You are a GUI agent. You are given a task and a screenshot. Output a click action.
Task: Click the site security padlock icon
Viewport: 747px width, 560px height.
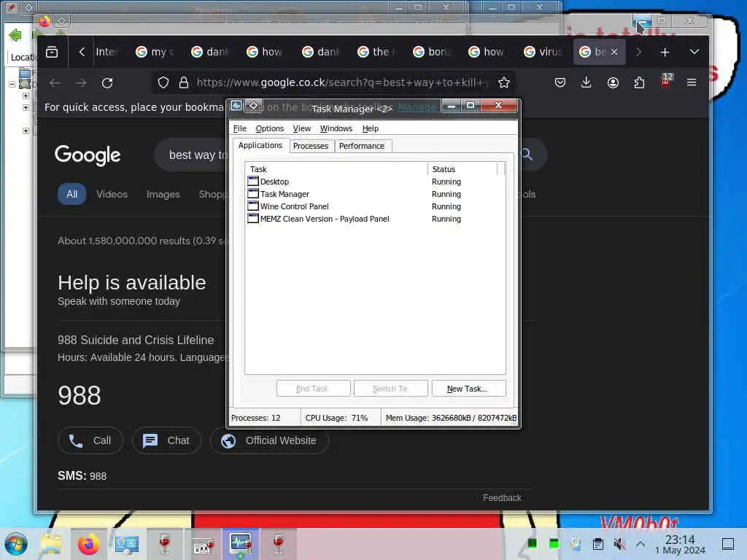[183, 83]
